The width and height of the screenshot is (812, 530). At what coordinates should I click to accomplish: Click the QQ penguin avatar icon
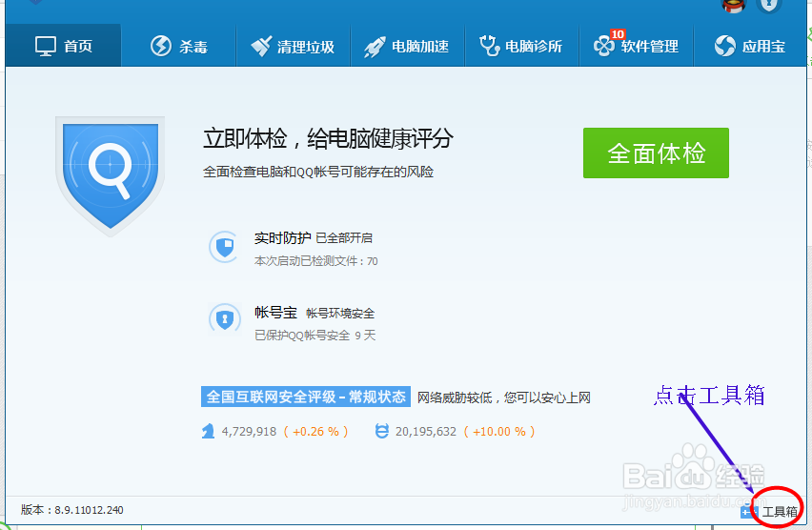click(x=733, y=7)
